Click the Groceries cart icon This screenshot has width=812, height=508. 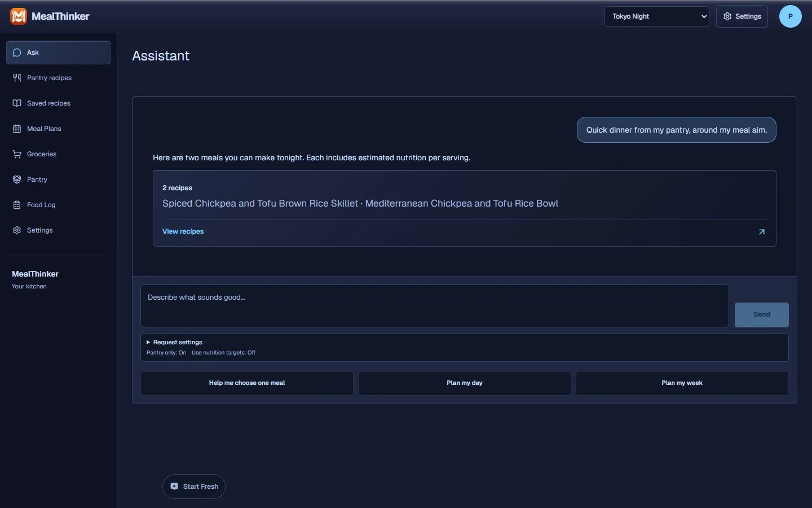[x=17, y=154]
